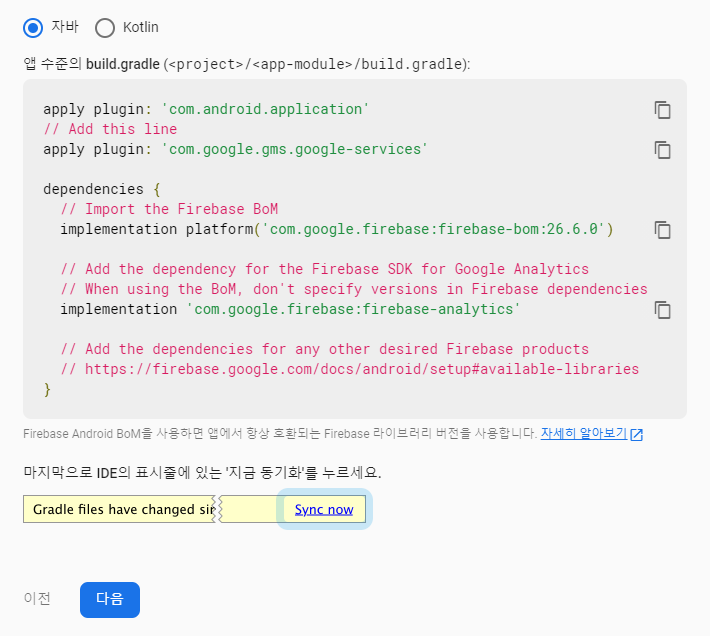The height and width of the screenshot is (636, 710).
Task: Select the Kotlin radio button
Action: click(105, 28)
